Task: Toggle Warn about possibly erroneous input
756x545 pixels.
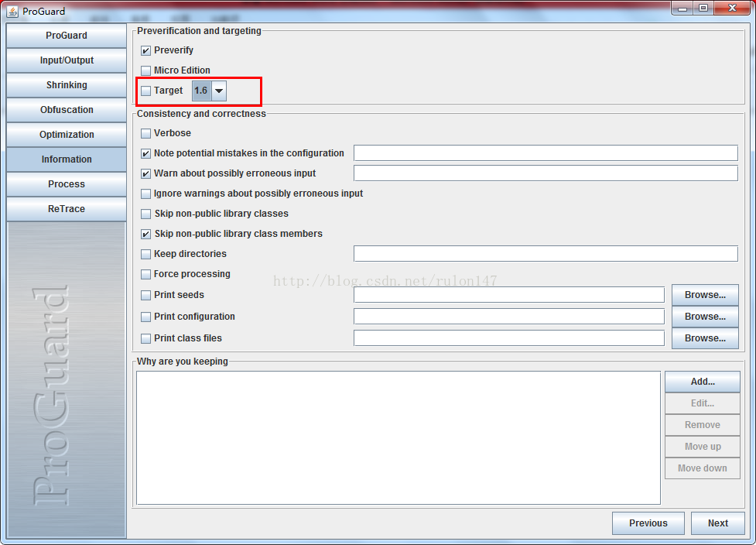Action: tap(145, 173)
